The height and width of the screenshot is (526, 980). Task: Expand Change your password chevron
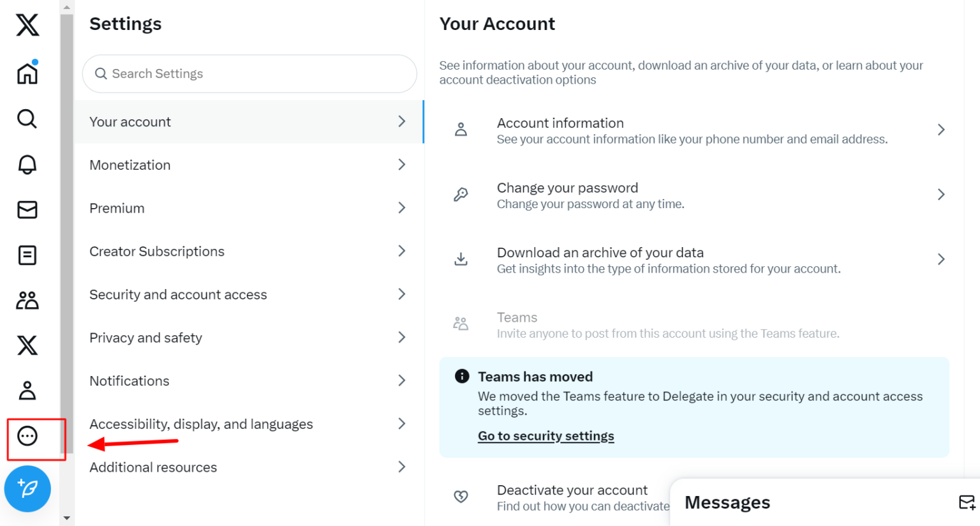tap(940, 195)
